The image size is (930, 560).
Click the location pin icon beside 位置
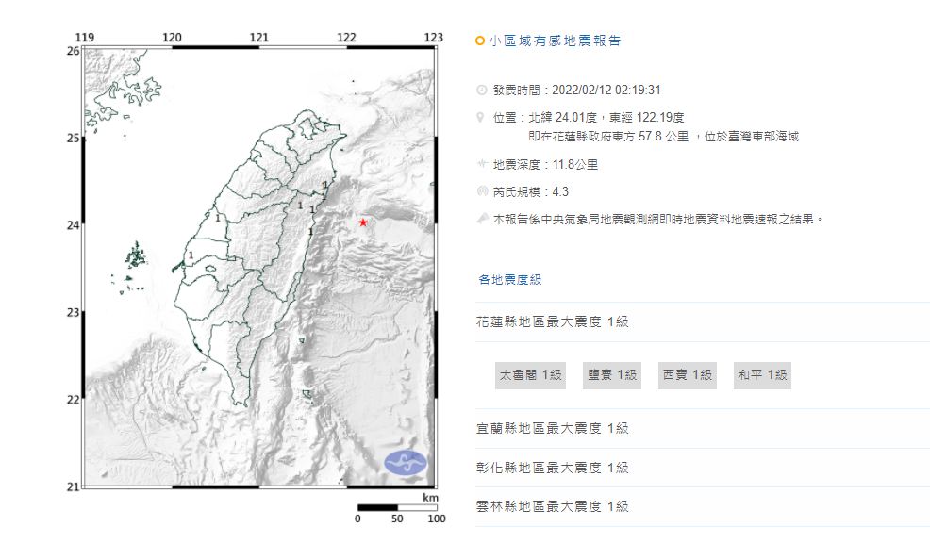[x=482, y=118]
